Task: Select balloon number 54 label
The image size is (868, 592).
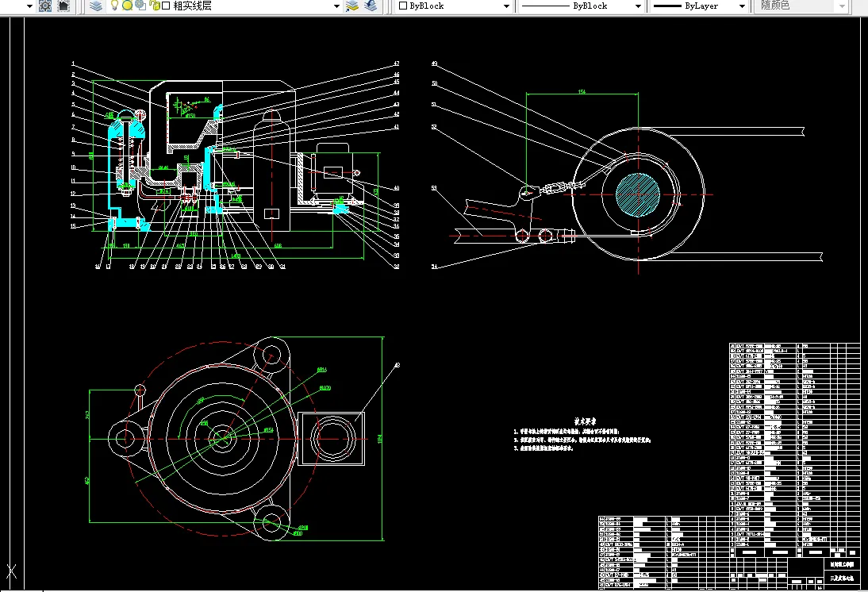Action: pos(435,267)
